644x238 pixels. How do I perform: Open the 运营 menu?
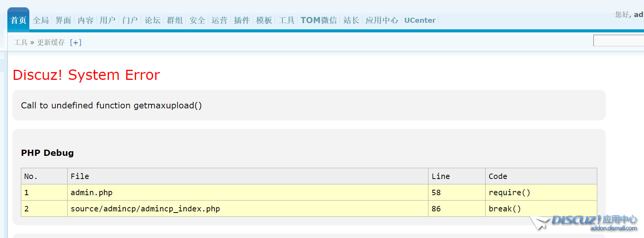(x=219, y=20)
